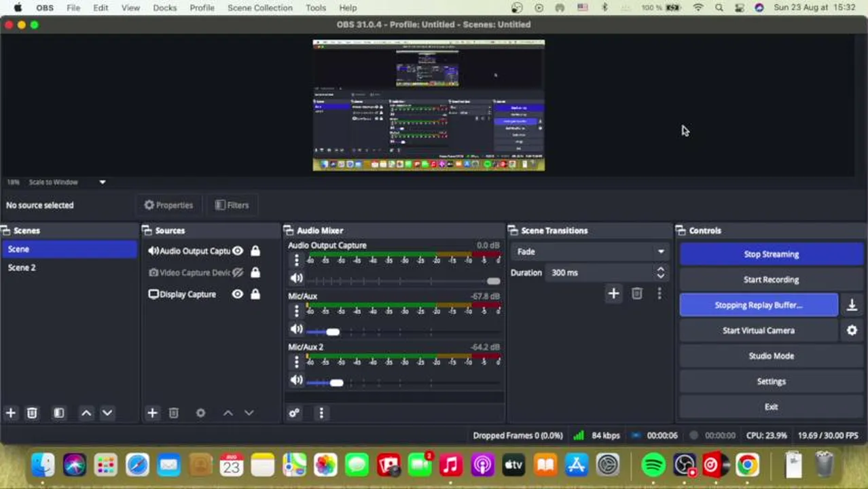Open Settings in Controls panel
The image size is (868, 489).
point(771,381)
